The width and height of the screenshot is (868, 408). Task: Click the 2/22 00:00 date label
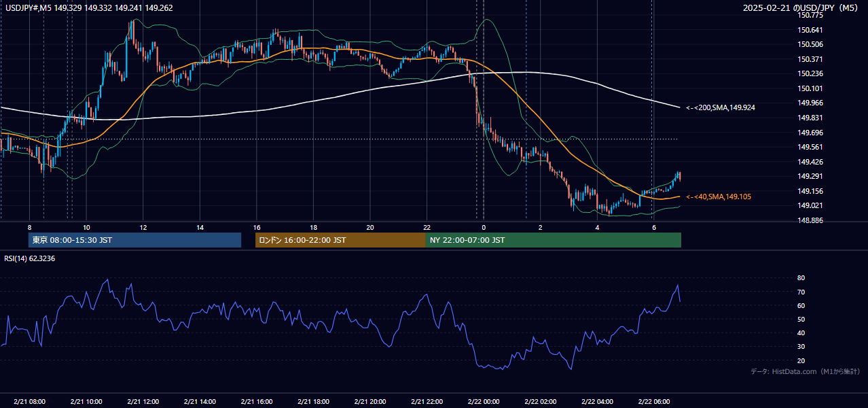pyautogui.click(x=483, y=402)
